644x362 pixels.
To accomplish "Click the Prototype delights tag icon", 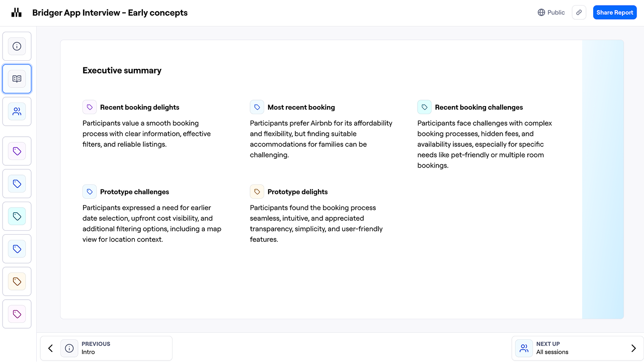I will point(257,192).
